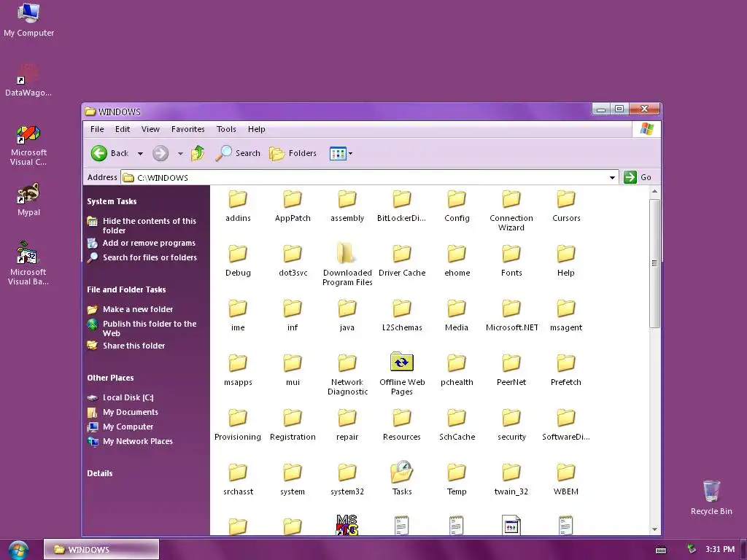747x560 pixels.
Task: Open the Edit menu
Action: point(123,129)
